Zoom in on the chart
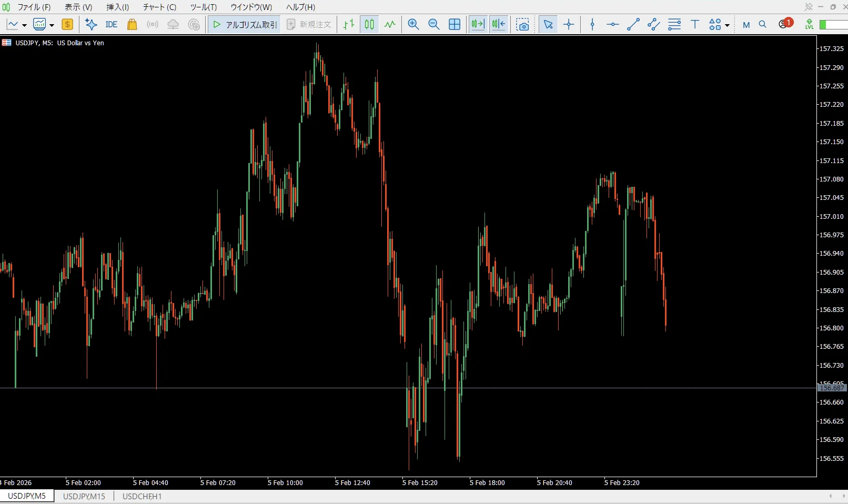Image resolution: width=848 pixels, height=504 pixels. coord(413,24)
